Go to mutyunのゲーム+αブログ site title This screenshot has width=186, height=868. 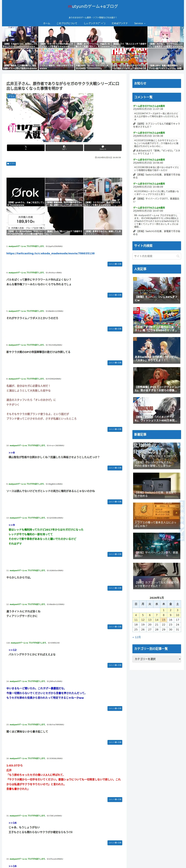(93, 6)
